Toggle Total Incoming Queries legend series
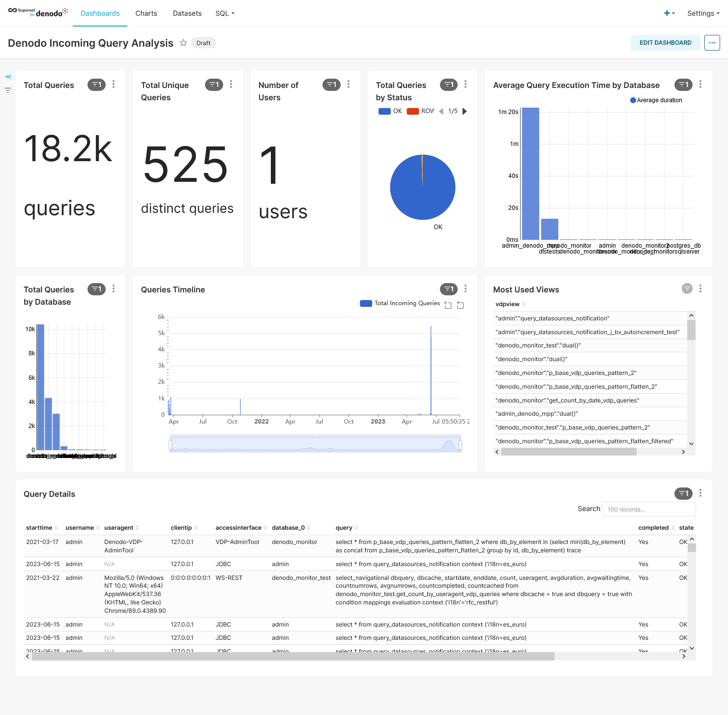Viewport: 728px width, 715px height. [400, 303]
